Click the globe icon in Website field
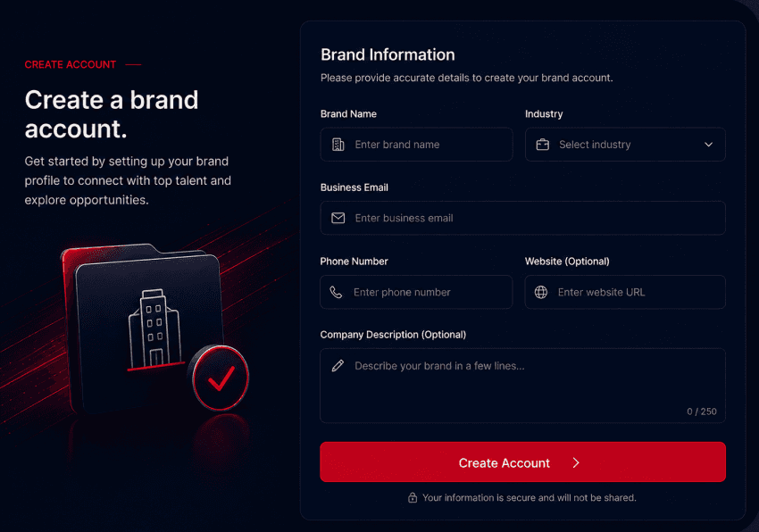The height and width of the screenshot is (532, 759). 541,292
